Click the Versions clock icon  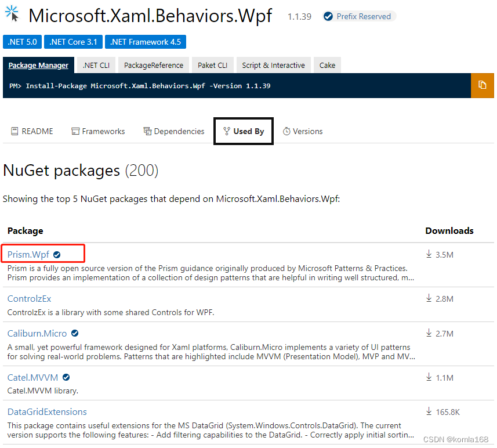click(285, 131)
